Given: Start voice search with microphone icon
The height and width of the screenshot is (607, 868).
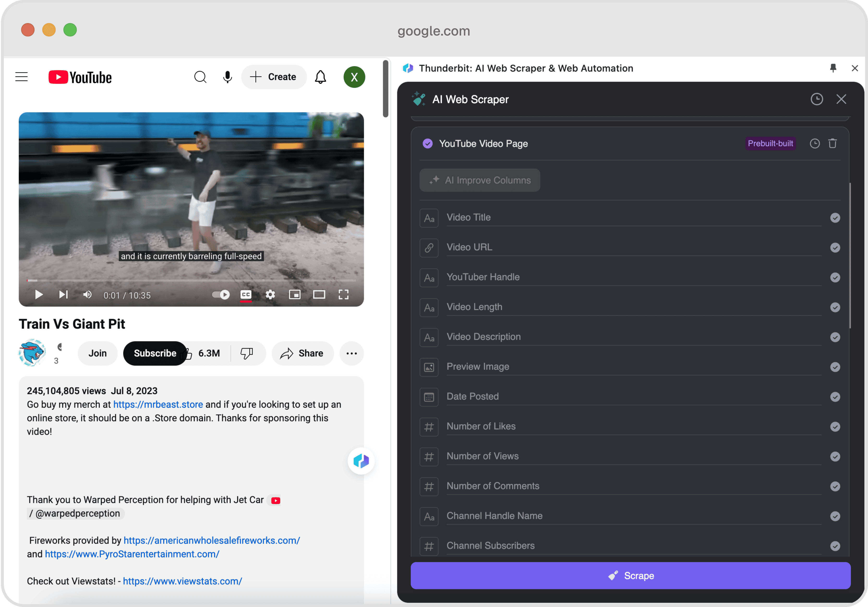Looking at the screenshot, I should [x=227, y=77].
